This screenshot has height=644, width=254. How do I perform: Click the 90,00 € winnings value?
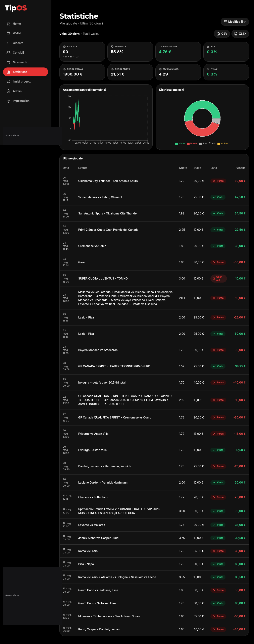pyautogui.click(x=240, y=511)
